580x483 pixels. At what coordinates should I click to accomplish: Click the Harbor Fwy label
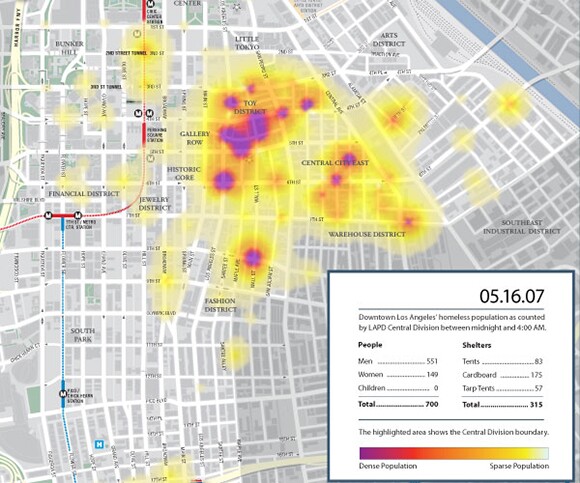17,28
